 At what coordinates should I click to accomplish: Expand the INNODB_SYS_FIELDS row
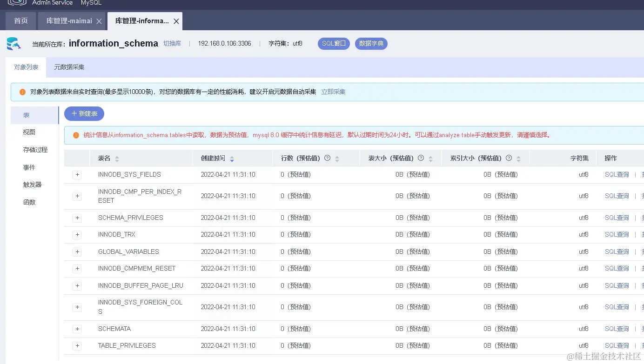click(x=77, y=175)
